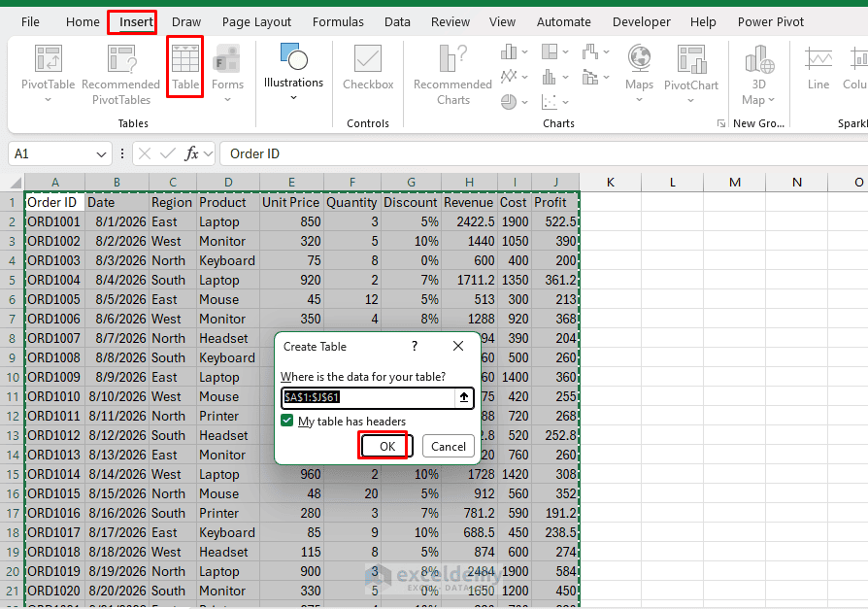Switch to the Power Pivot tab
Screen dimensions: 868x609
(x=771, y=22)
